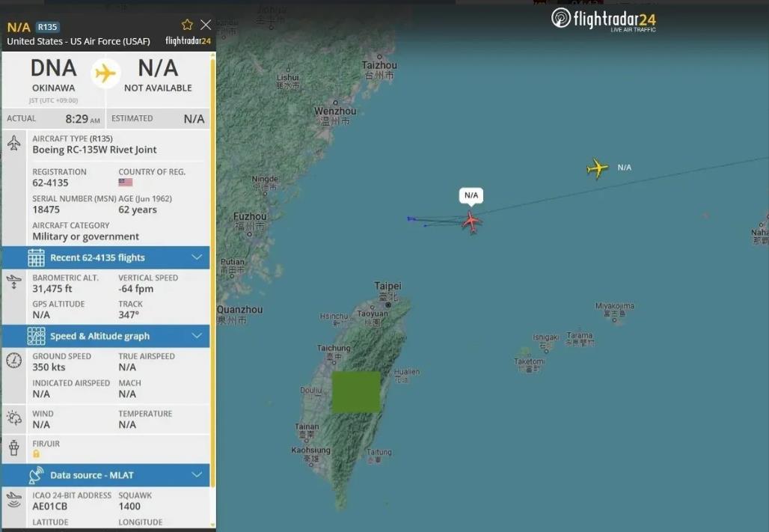Click the calendar icon for recent flights
Screen dimensions: 769x532
(x=37, y=257)
